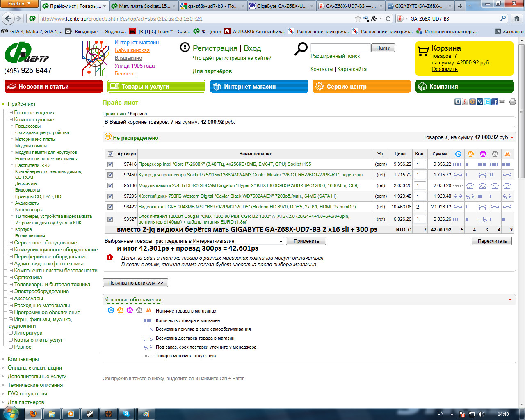
Task: Open Paint from the taskbar
Action: tap(146, 414)
